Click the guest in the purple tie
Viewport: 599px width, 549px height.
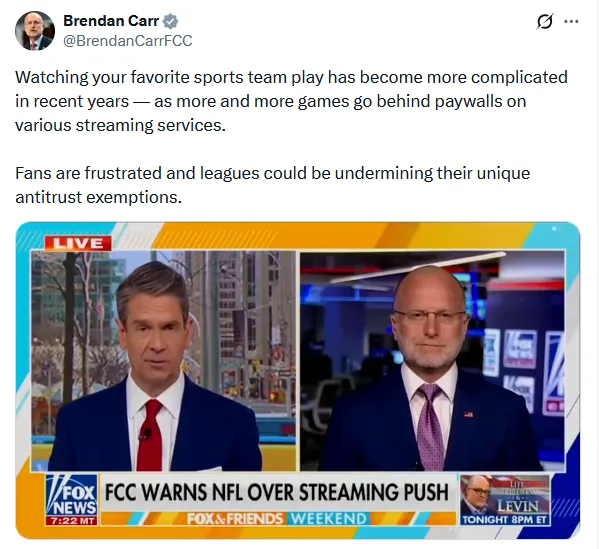click(430, 371)
